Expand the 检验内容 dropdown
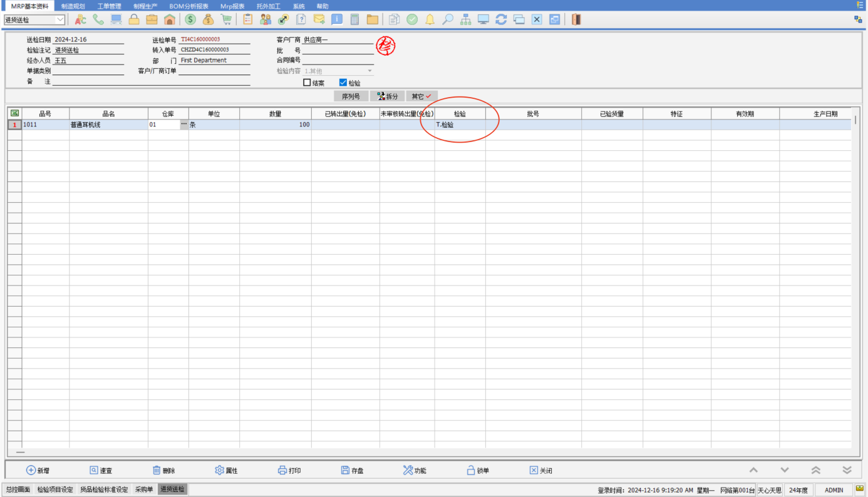The image size is (868, 497). coord(369,71)
